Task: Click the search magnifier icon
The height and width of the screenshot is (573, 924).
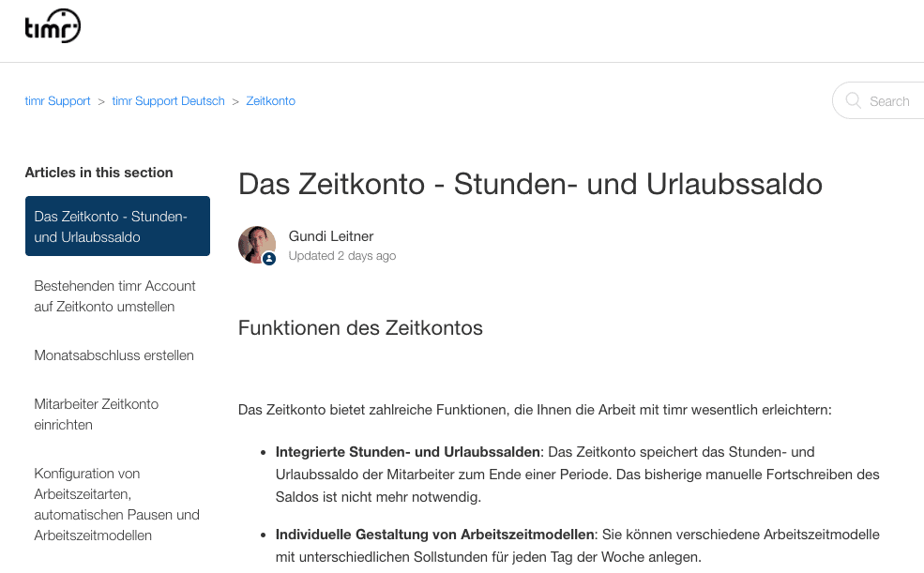Action: 853,100
